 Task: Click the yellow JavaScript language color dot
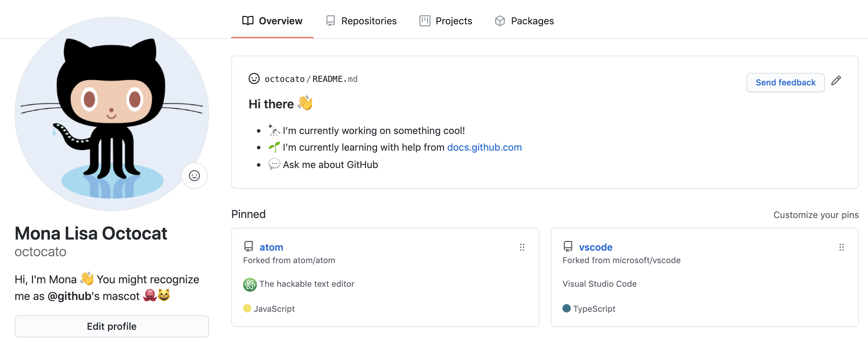(x=248, y=309)
